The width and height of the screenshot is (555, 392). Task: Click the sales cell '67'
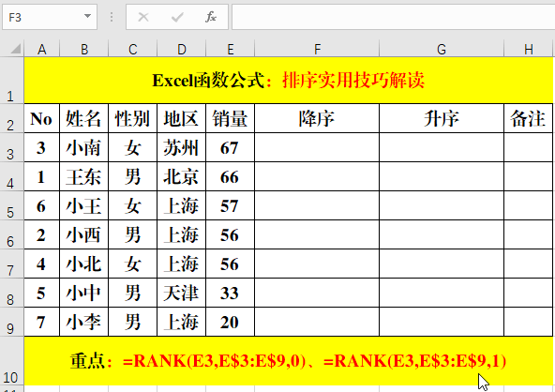tap(231, 147)
